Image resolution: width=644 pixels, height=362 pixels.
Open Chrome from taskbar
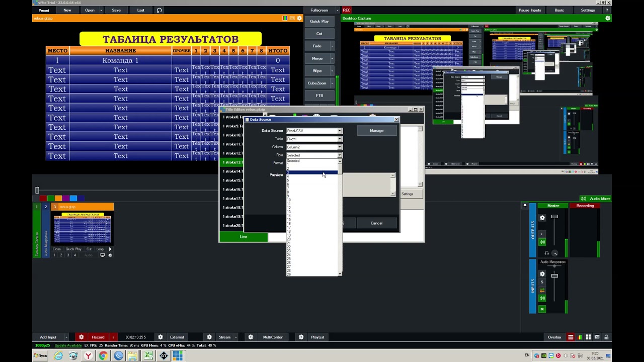coord(103,355)
